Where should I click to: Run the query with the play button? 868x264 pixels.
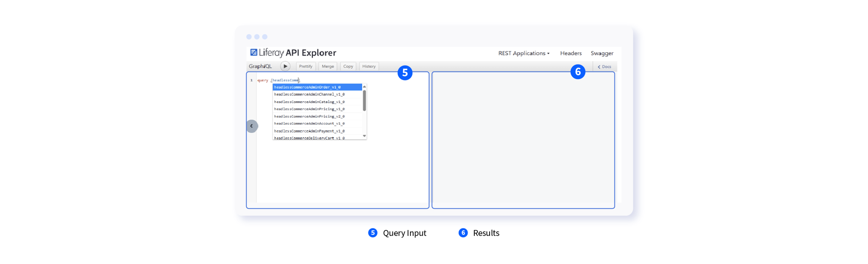285,66
